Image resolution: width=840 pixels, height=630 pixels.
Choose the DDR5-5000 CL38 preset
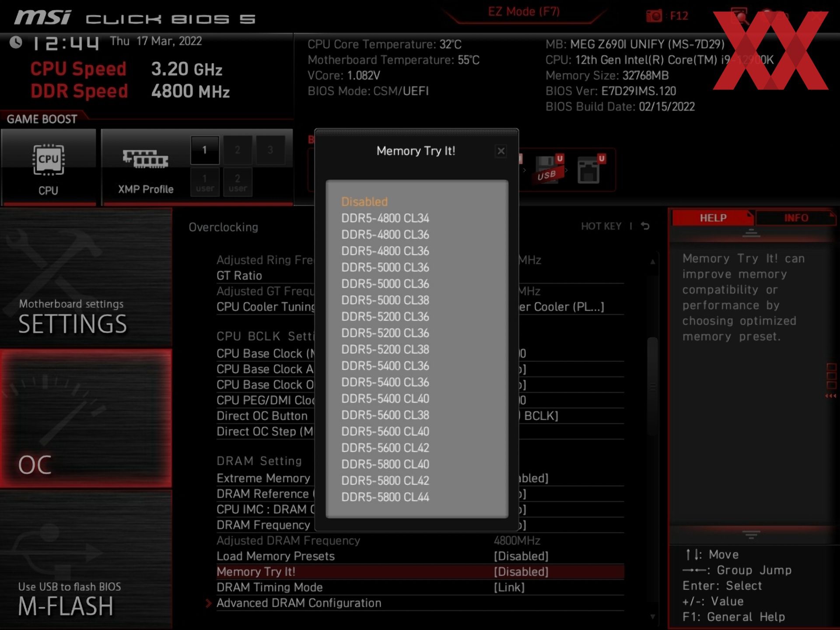pyautogui.click(x=385, y=300)
